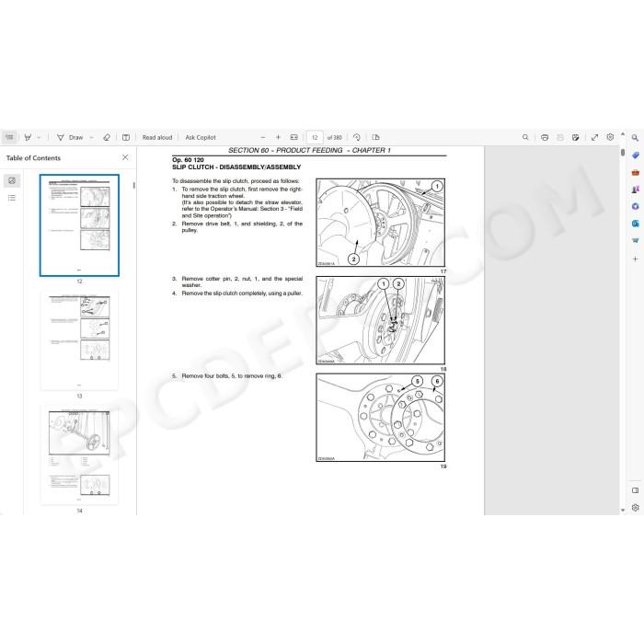Toggle the Table of Contents sidebar button

(9, 137)
